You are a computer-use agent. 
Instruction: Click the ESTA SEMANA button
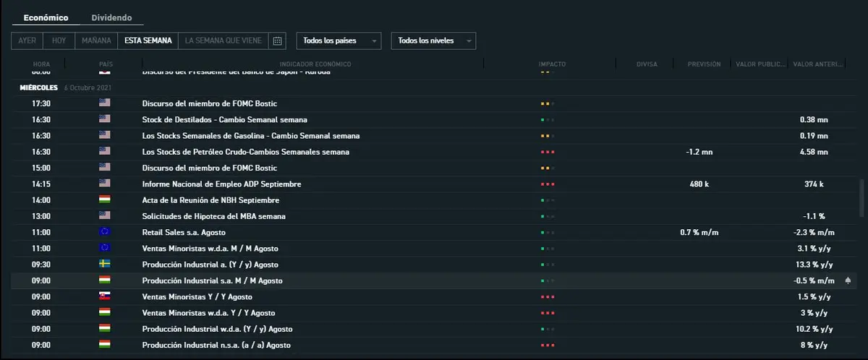pos(148,40)
